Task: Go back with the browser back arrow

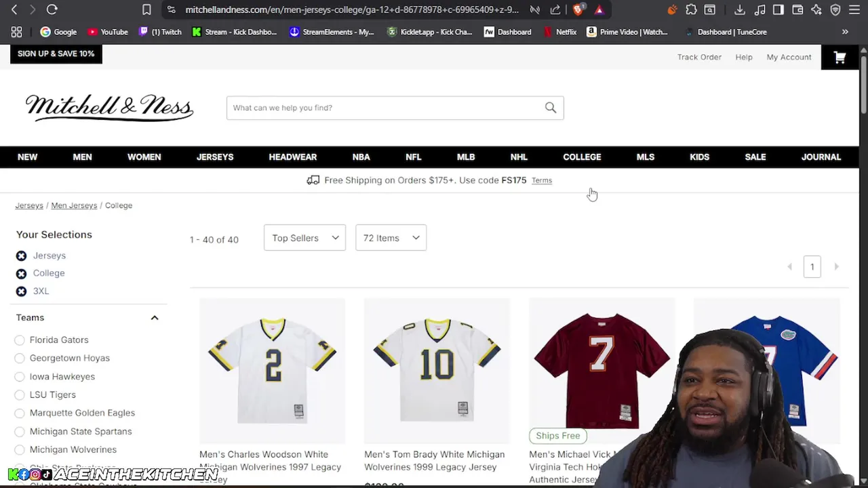Action: [14, 9]
